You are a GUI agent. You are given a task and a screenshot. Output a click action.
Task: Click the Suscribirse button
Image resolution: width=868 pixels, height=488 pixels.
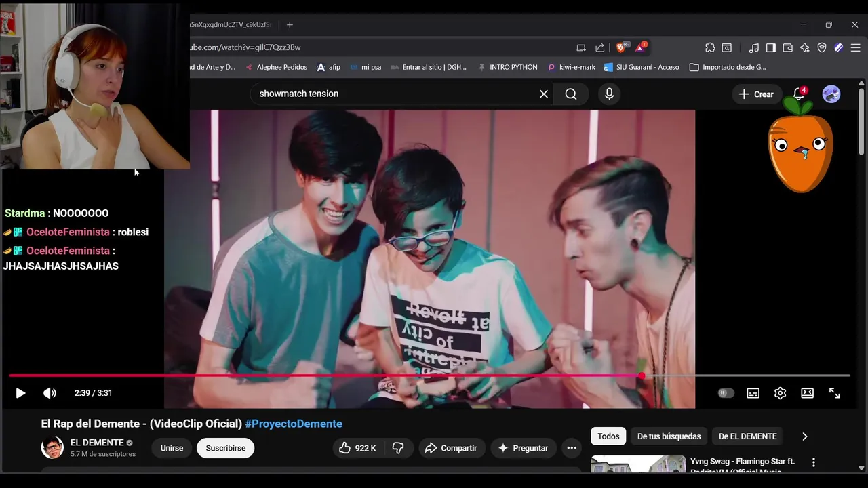pyautogui.click(x=226, y=448)
